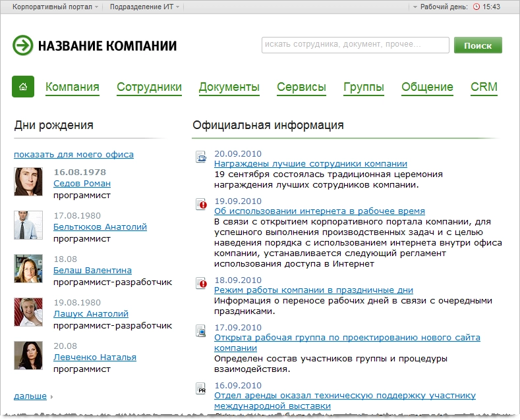This screenshot has height=420, width=520.
Task: Click red alert icon beside 19.09.2010 article
Action: (x=201, y=205)
